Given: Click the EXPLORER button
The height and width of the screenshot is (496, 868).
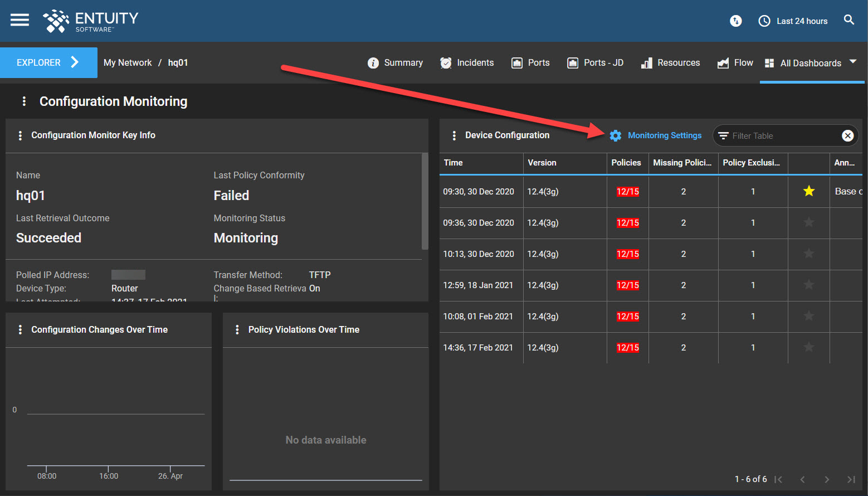Looking at the screenshot, I should [48, 62].
